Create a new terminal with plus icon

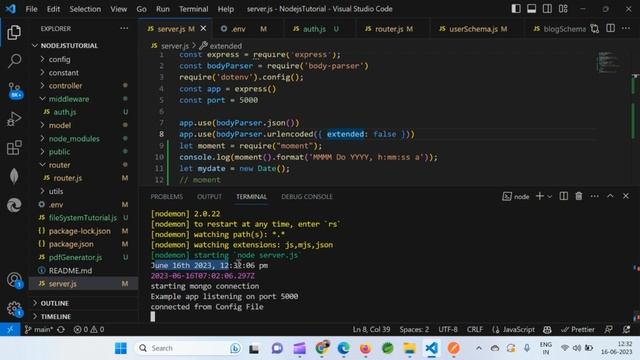coord(540,196)
